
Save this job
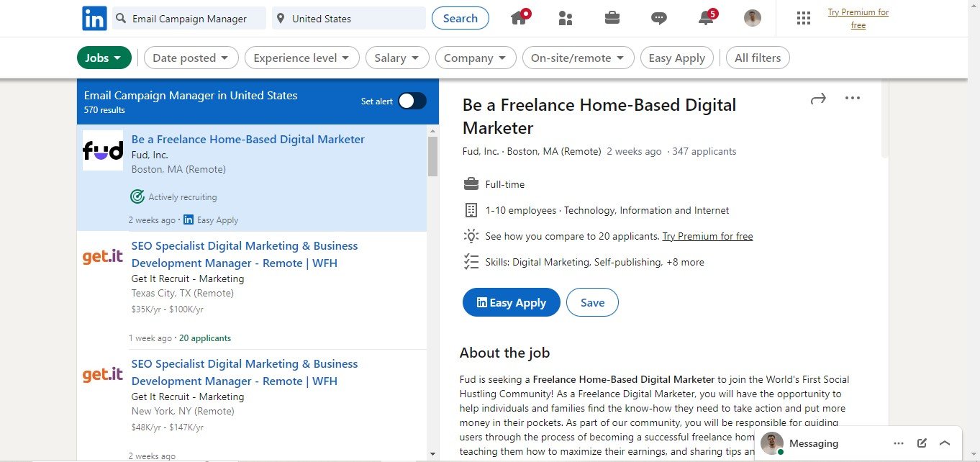592,302
